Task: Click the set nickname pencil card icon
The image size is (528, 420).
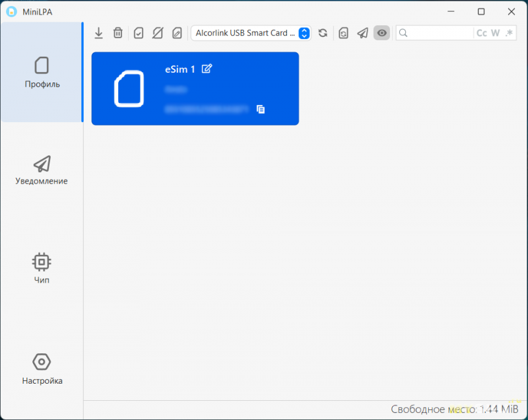Action: (176, 33)
